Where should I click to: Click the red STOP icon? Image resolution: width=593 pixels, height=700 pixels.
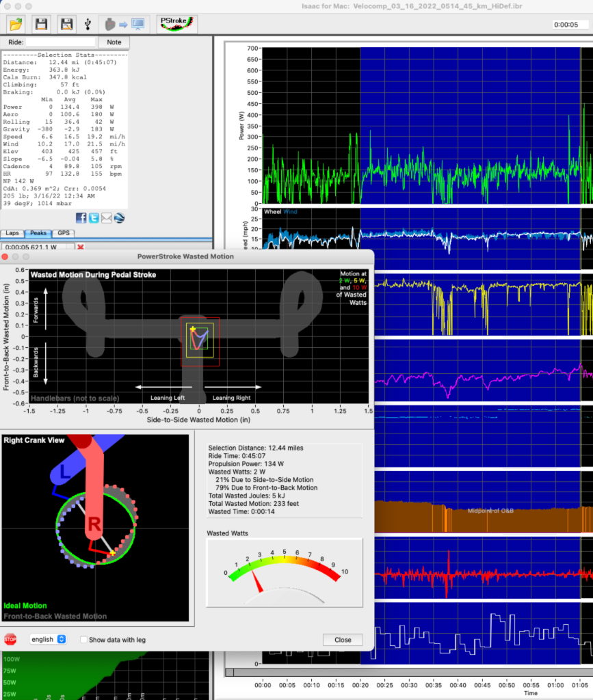(10, 638)
